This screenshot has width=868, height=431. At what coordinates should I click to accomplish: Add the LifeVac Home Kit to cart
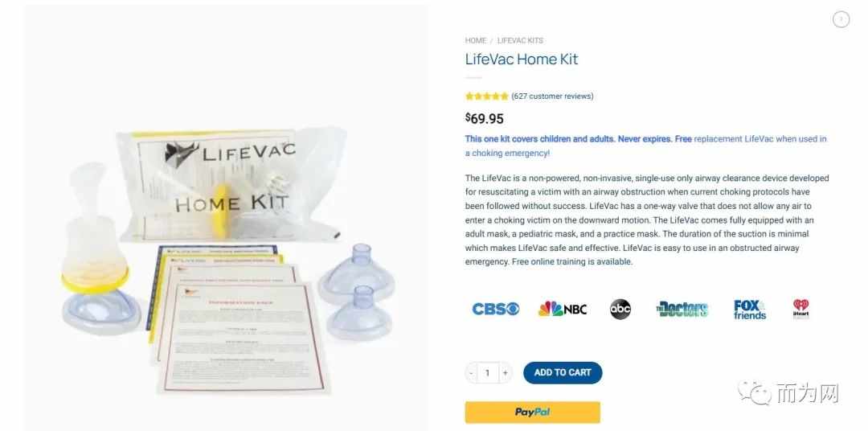click(x=563, y=373)
